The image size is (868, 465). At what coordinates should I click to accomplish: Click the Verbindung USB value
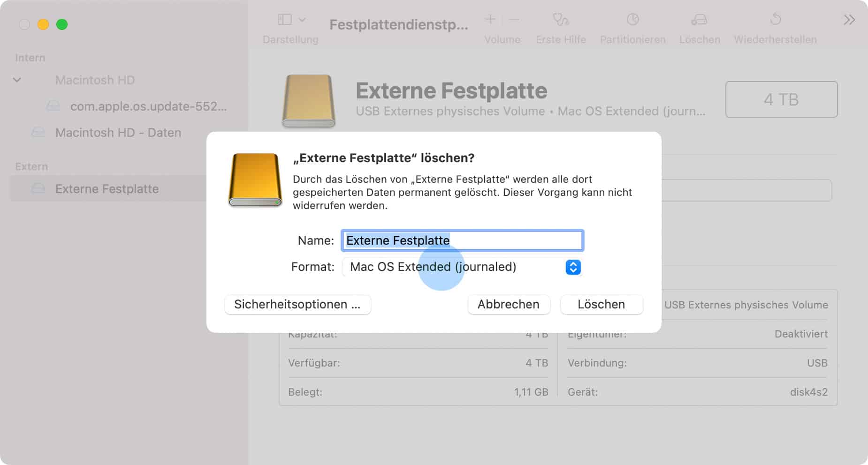pyautogui.click(x=817, y=363)
